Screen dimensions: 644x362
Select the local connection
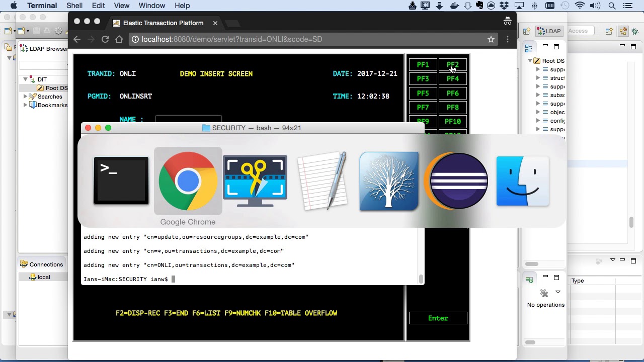pos(40,277)
